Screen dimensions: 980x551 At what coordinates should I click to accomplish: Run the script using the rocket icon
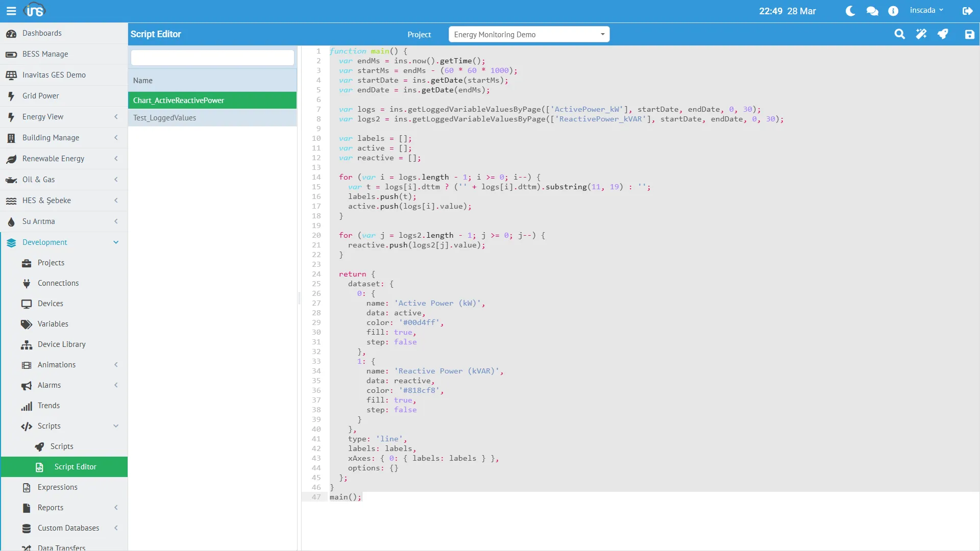click(x=943, y=34)
